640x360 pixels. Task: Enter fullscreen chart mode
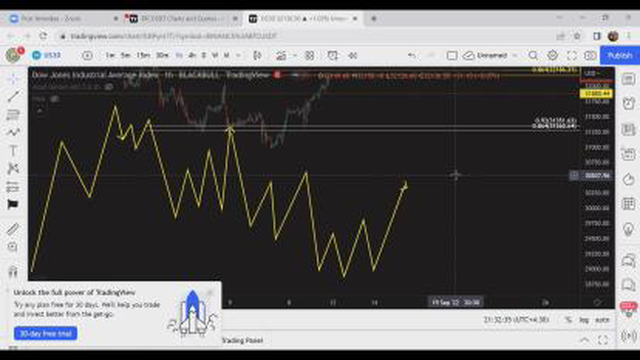point(572,55)
